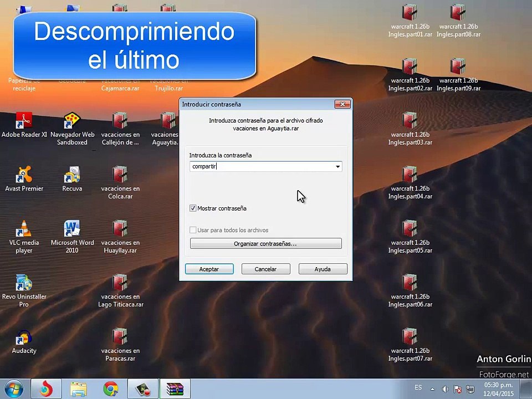
Task: Select the vacaciones en Colca.rar file
Action: [120, 182]
